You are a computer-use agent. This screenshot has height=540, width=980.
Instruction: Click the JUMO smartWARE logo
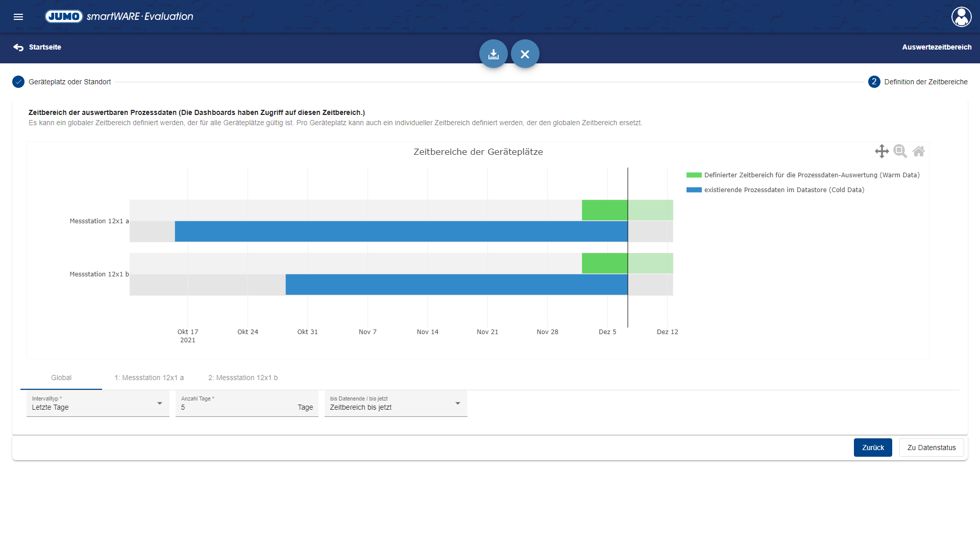point(119,16)
